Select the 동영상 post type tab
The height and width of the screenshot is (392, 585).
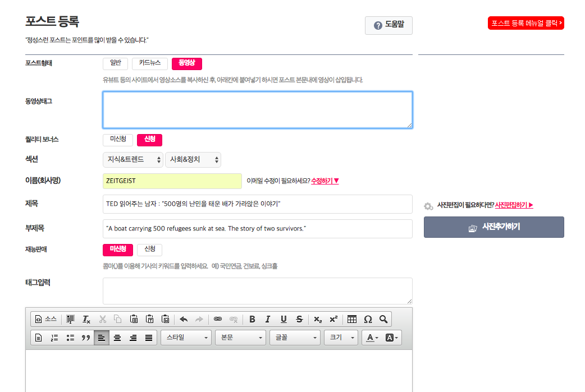pyautogui.click(x=187, y=63)
